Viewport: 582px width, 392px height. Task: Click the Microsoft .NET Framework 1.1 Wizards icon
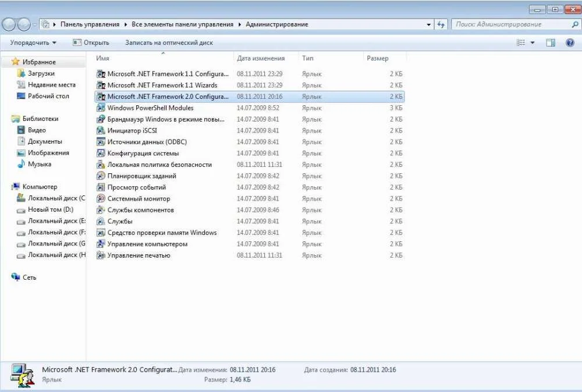pos(101,85)
